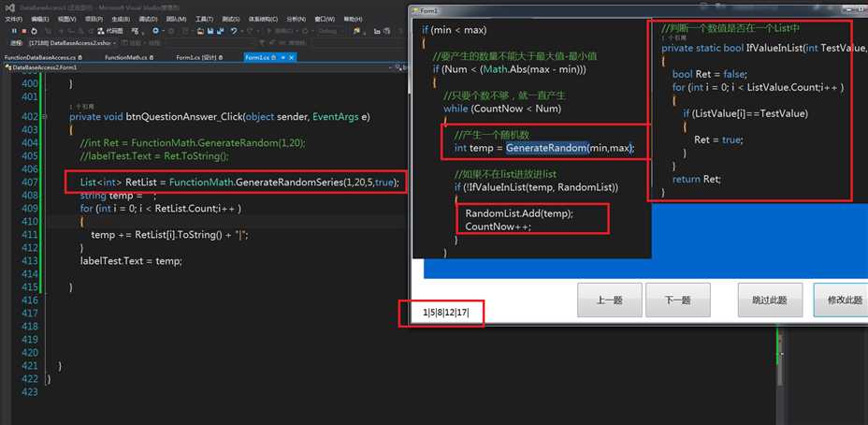Screen dimensions: 868x425
Task: Restart debugging with the circular arrow icon
Action: pyautogui.click(x=34, y=31)
